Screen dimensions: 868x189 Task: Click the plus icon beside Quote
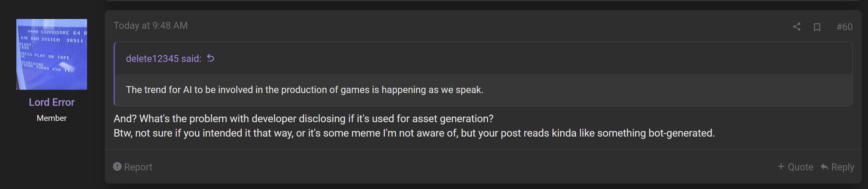tap(781, 166)
